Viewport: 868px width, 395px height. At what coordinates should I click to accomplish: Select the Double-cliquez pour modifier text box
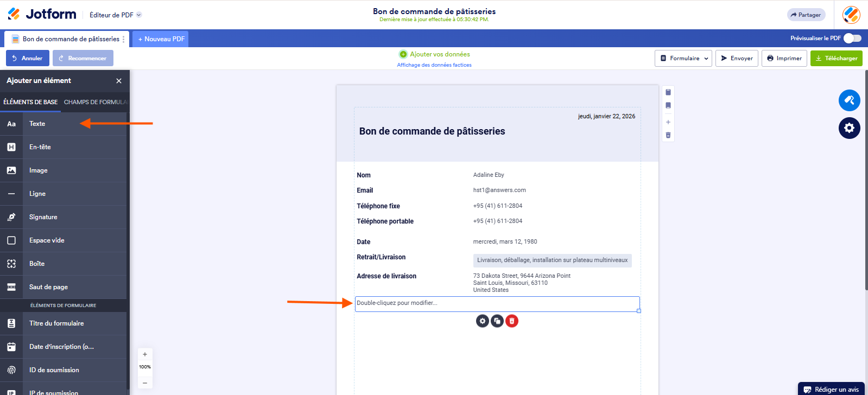coord(497,304)
